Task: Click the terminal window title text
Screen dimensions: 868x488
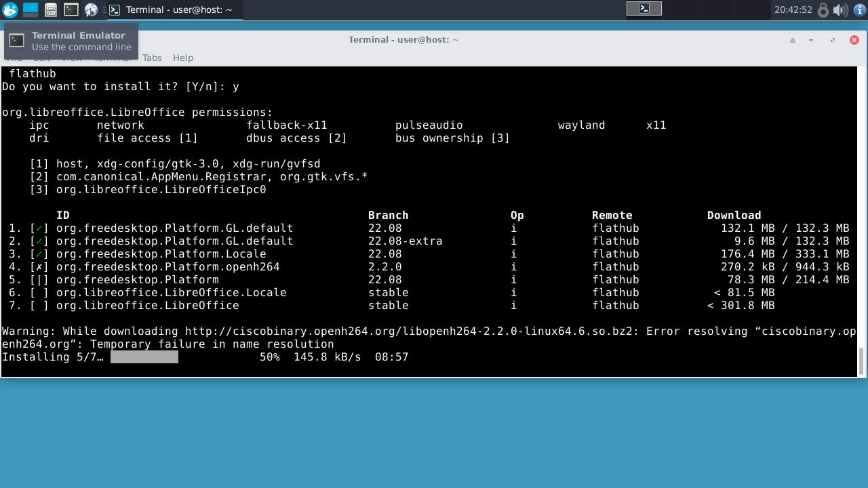Action: click(403, 40)
